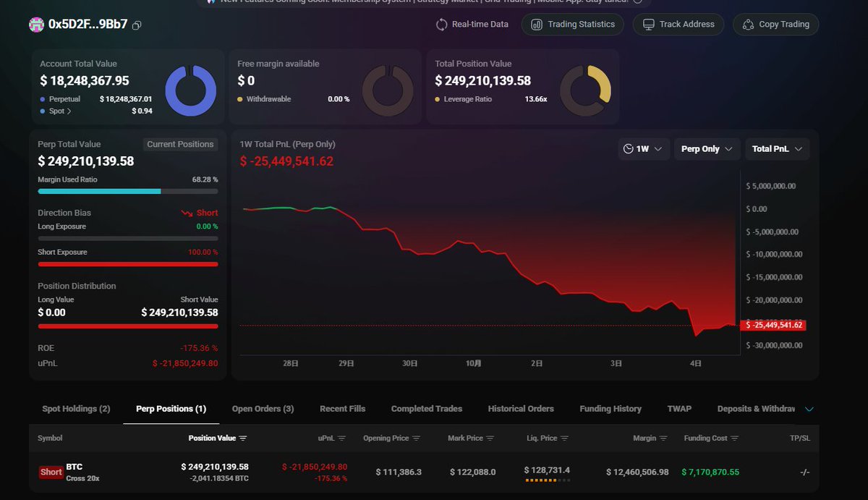The image size is (868, 500).
Task: Open the Completed Trades tab
Action: pos(427,409)
